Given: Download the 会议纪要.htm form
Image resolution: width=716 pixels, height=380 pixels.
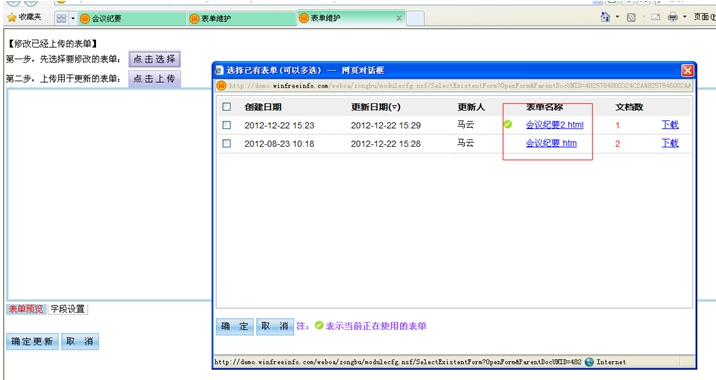Looking at the screenshot, I should [670, 143].
